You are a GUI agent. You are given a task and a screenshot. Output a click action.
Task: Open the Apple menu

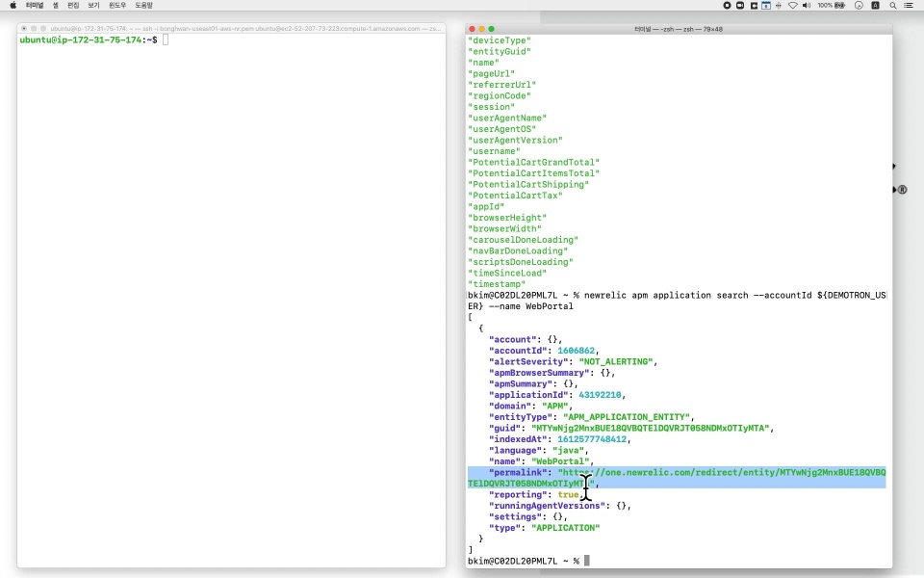click(13, 6)
